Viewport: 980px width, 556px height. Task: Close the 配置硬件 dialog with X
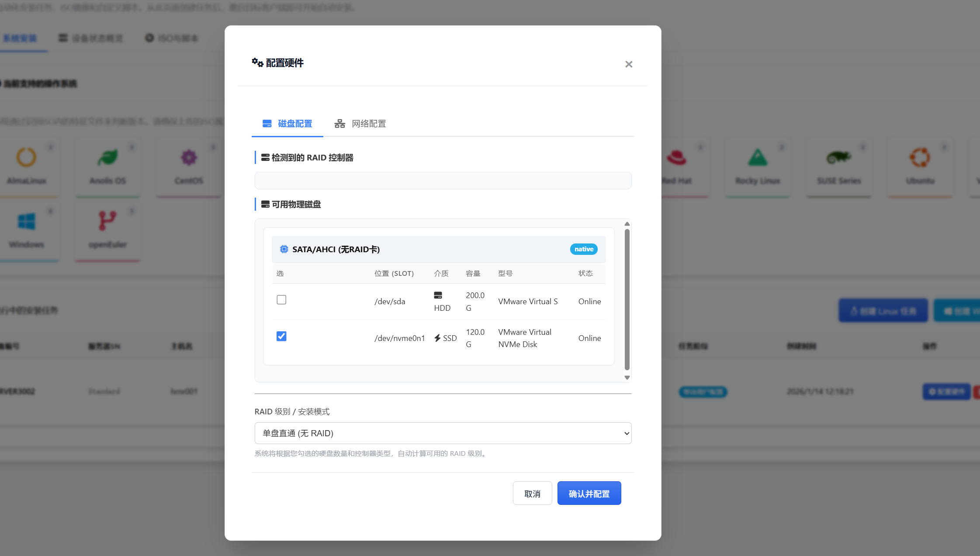629,64
